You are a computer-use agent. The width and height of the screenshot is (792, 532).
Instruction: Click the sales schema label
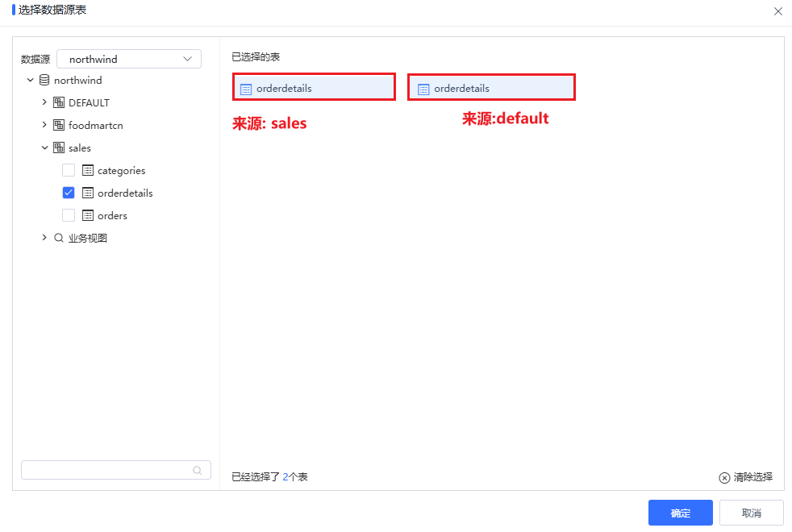(x=80, y=148)
